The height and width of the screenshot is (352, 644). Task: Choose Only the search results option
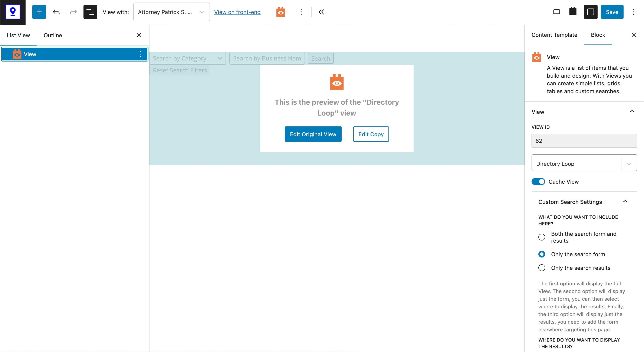(x=542, y=268)
